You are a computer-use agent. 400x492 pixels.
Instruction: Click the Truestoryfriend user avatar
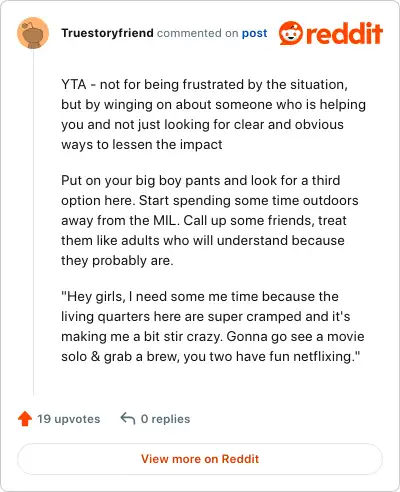pyautogui.click(x=33, y=33)
